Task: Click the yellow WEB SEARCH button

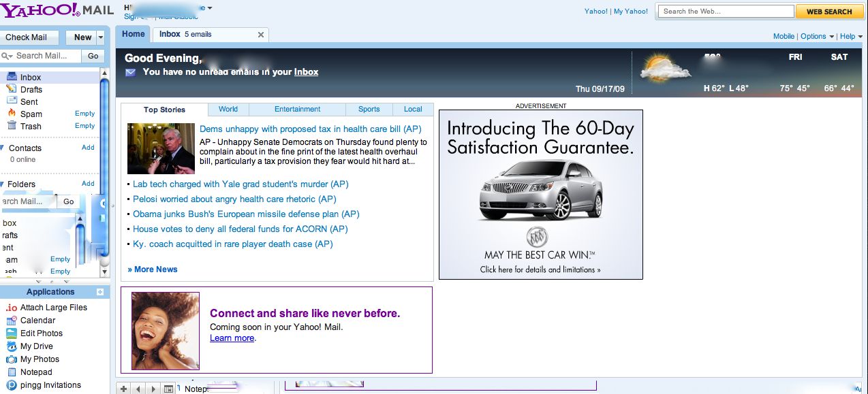Action: 829,12
